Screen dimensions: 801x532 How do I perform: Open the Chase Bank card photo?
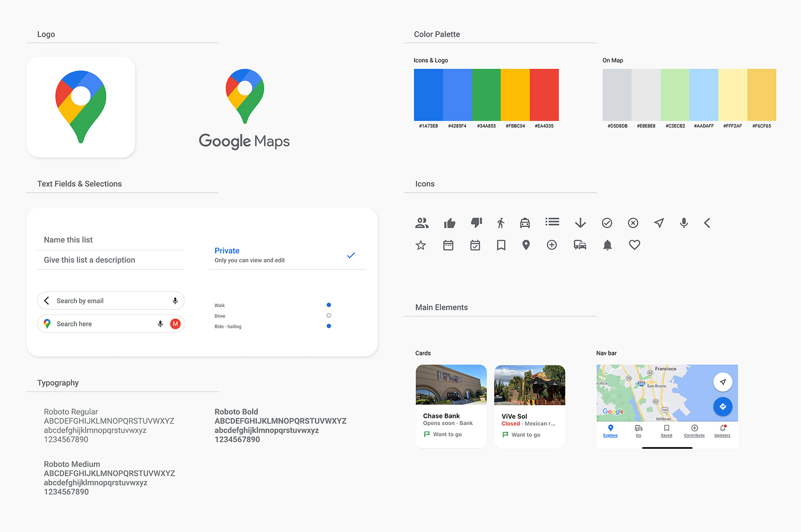click(x=451, y=385)
